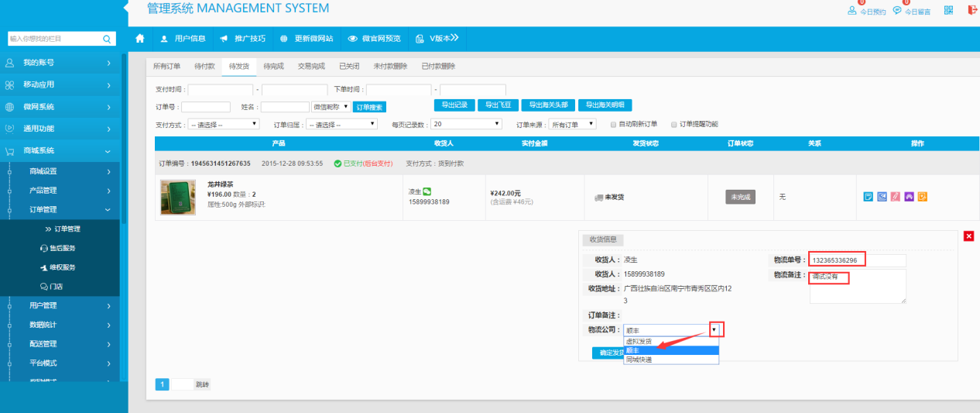Click the purple car delivery action icon
The height and width of the screenshot is (413, 980).
pyautogui.click(x=909, y=197)
